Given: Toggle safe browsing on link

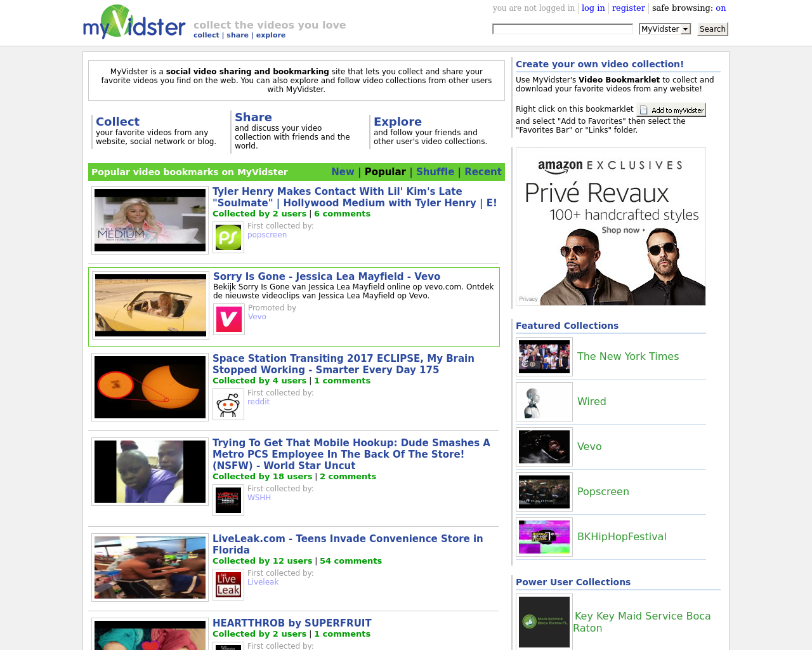Looking at the screenshot, I should click(x=721, y=8).
